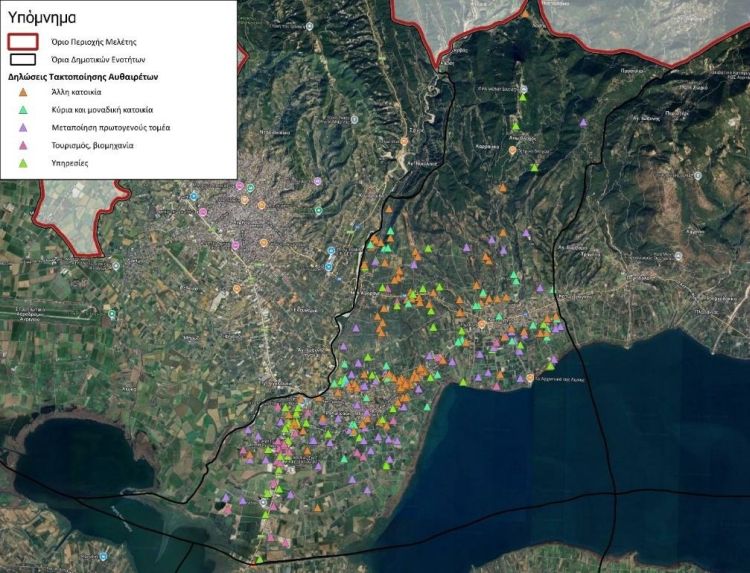
Task: Select the teal triangle for Κύρια και μοναδική κατοικία
Action: pyautogui.click(x=24, y=110)
